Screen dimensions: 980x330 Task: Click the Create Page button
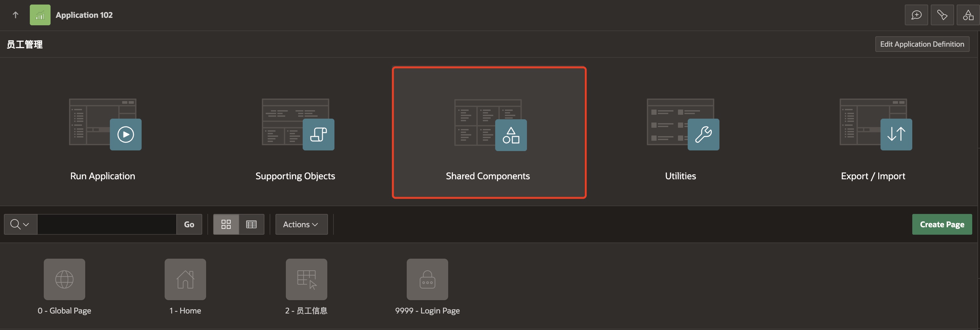pos(941,224)
